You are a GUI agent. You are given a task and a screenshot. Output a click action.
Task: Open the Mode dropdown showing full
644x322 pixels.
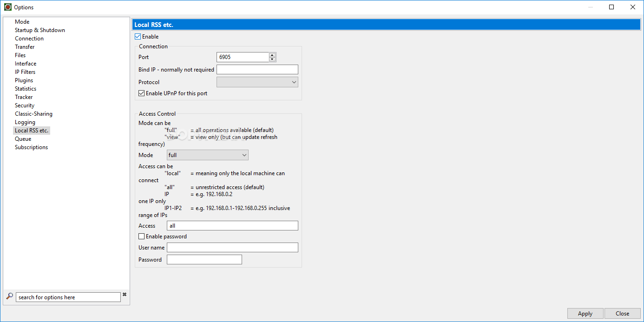(208, 155)
